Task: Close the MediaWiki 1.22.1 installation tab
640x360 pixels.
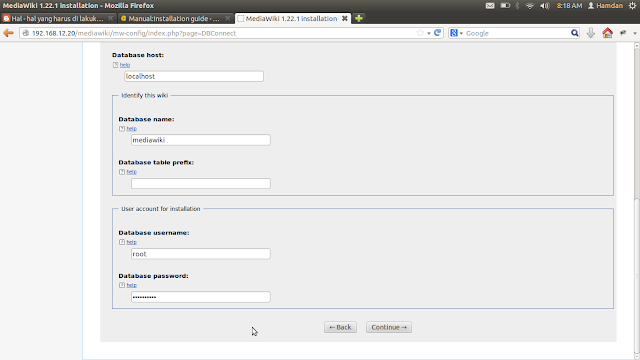Action: tap(344, 18)
